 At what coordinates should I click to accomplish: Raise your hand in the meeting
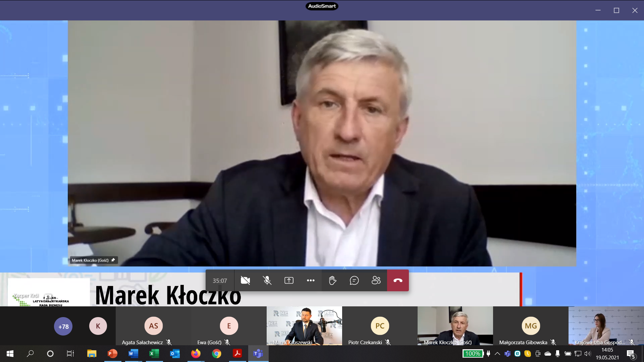[x=332, y=281]
